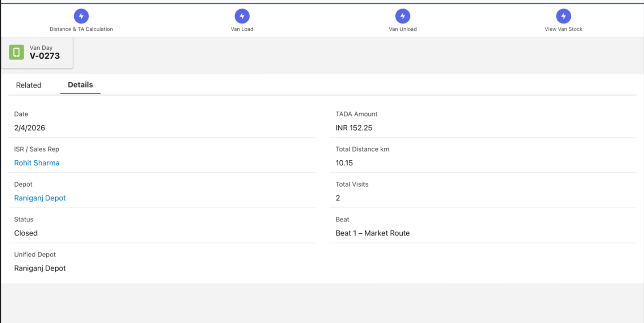Click the View Van Stock lightning icon
This screenshot has height=323, width=644.
click(564, 16)
